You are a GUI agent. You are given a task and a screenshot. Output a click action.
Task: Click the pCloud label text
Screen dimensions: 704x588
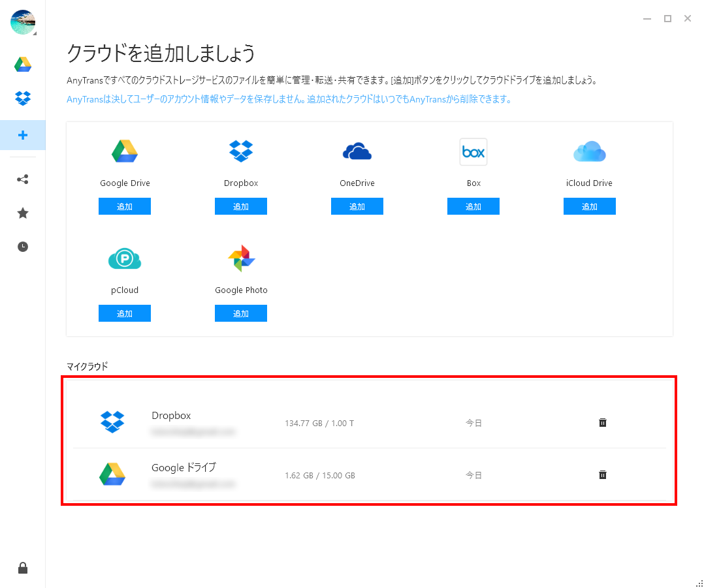coord(125,290)
